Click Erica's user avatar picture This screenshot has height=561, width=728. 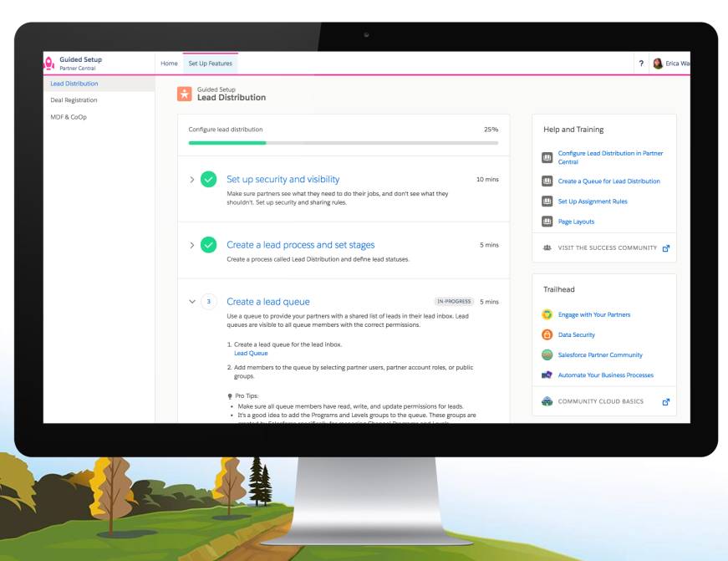coord(658,64)
